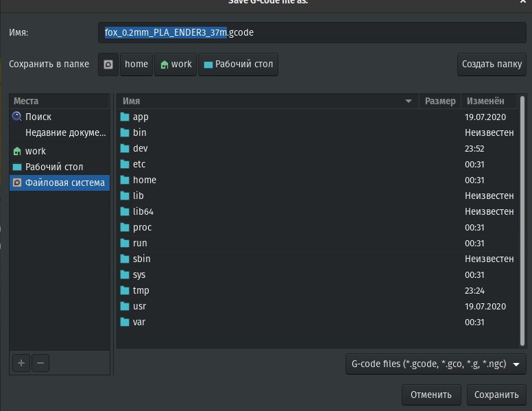This screenshot has width=532, height=411.
Task: Select the folder name 'bin'
Action: pos(139,132)
